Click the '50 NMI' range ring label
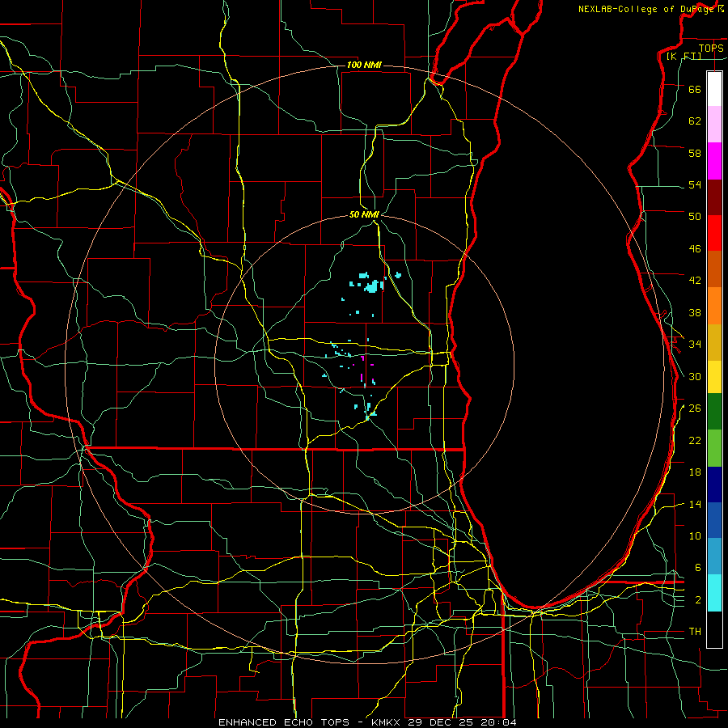 tap(365, 214)
